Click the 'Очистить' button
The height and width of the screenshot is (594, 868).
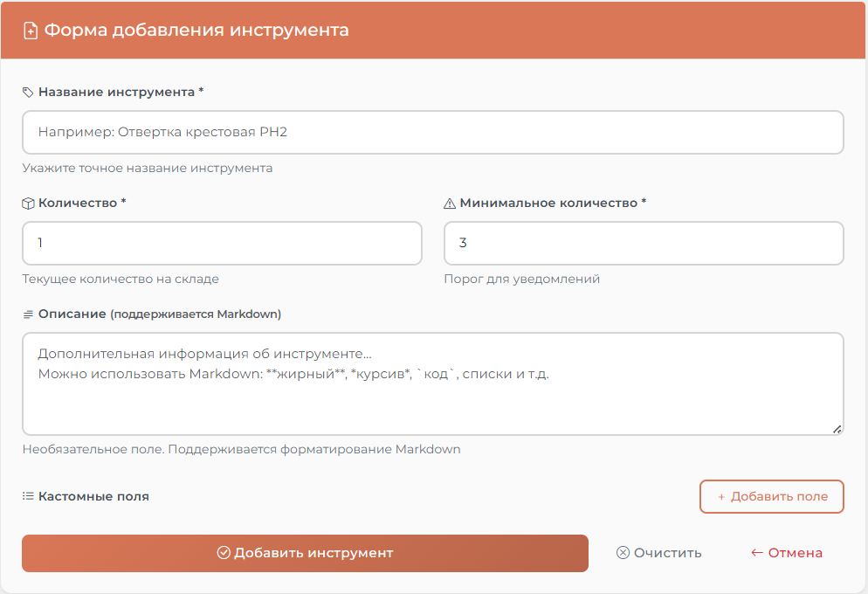659,552
